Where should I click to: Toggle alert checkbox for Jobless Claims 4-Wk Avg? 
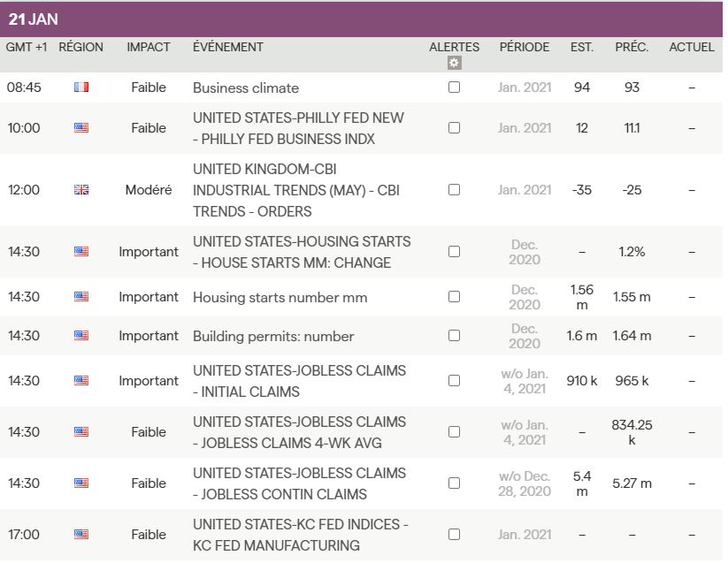[454, 432]
